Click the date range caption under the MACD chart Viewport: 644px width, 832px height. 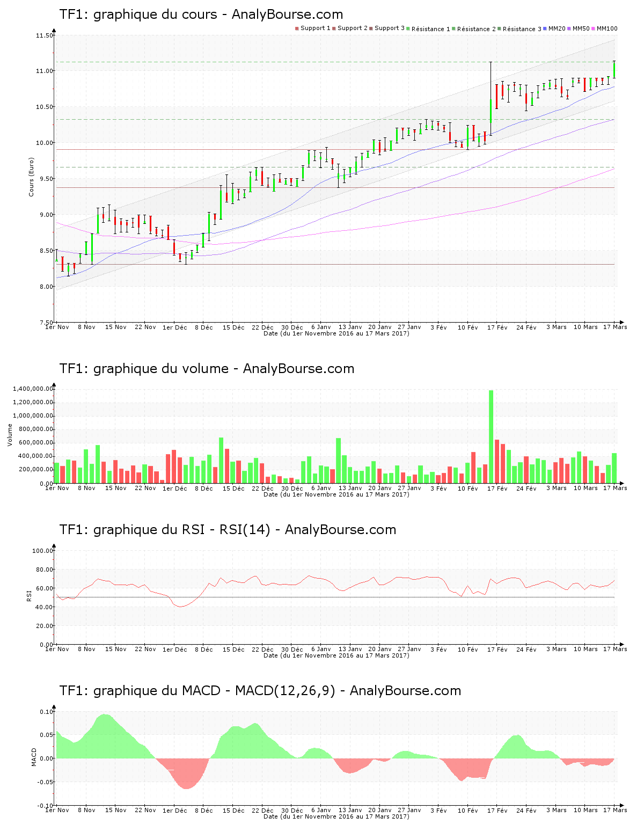tap(336, 816)
